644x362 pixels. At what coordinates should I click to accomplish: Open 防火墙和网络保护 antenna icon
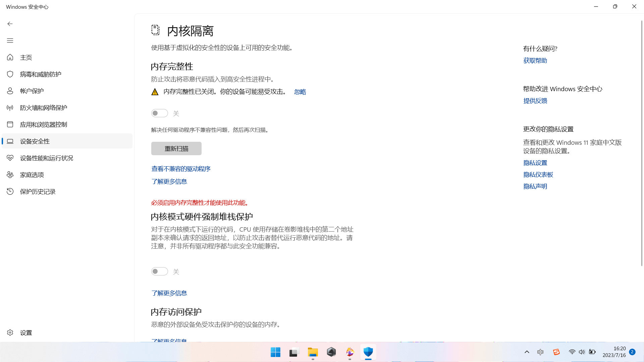(x=10, y=108)
